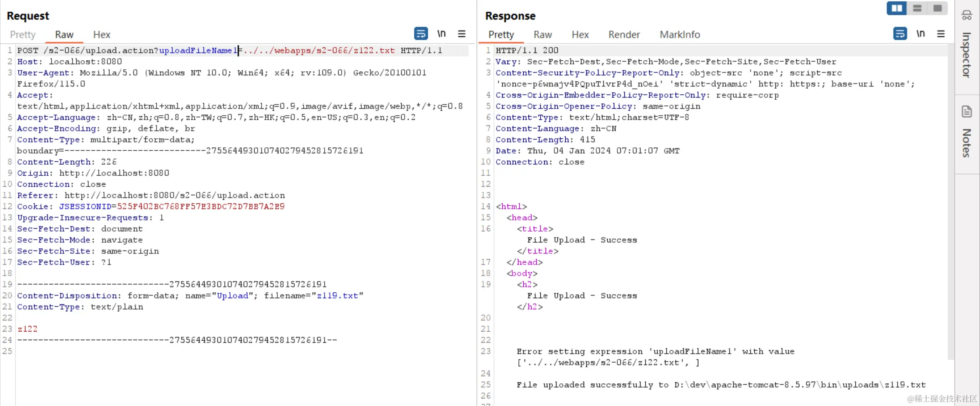This screenshot has height=406, width=980.
Task: Click the JSESSIONID cookie value
Action: pos(200,206)
